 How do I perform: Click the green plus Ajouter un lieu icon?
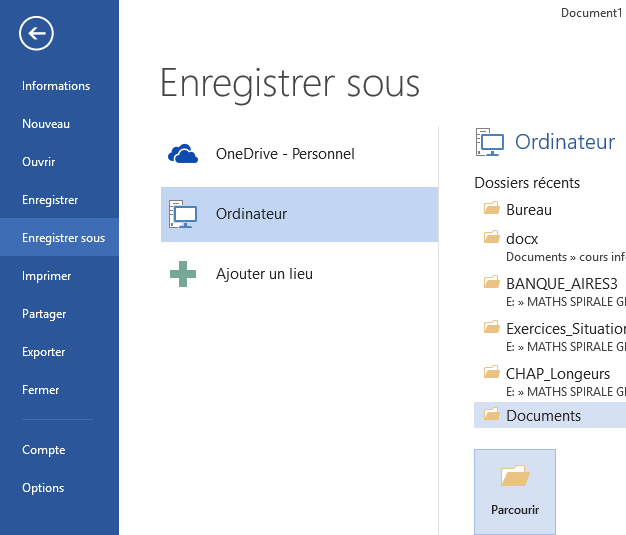[x=183, y=273]
